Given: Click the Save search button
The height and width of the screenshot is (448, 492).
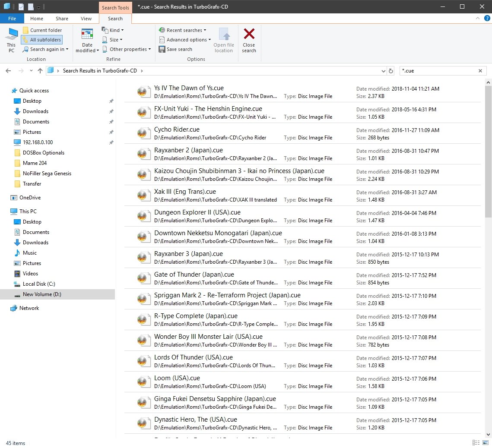Looking at the screenshot, I should pos(175,49).
